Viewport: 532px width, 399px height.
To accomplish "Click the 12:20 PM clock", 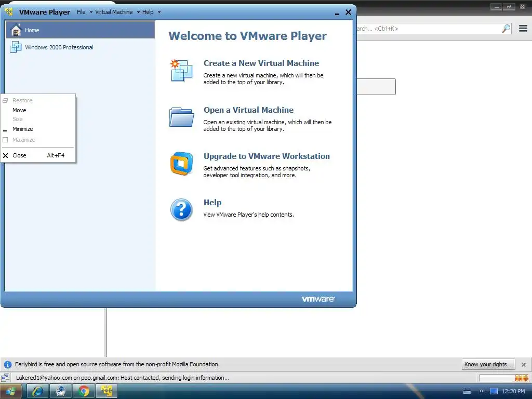I will coord(513,391).
